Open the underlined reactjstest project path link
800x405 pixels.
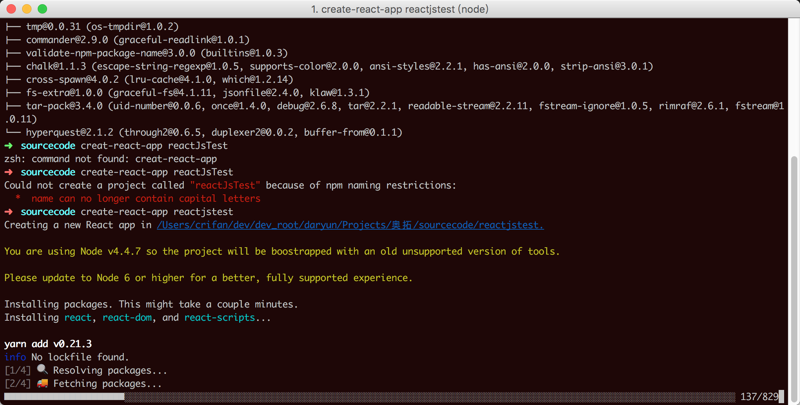tap(350, 225)
